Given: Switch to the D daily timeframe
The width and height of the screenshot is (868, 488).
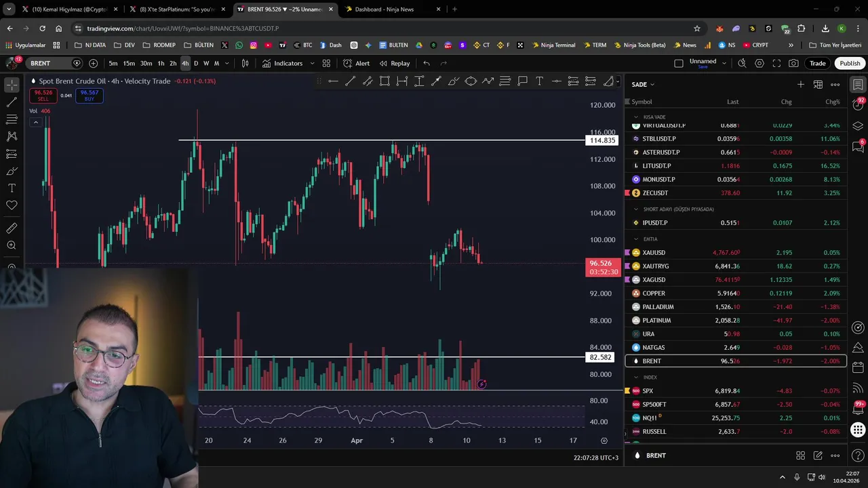Looking at the screenshot, I should tap(196, 63).
